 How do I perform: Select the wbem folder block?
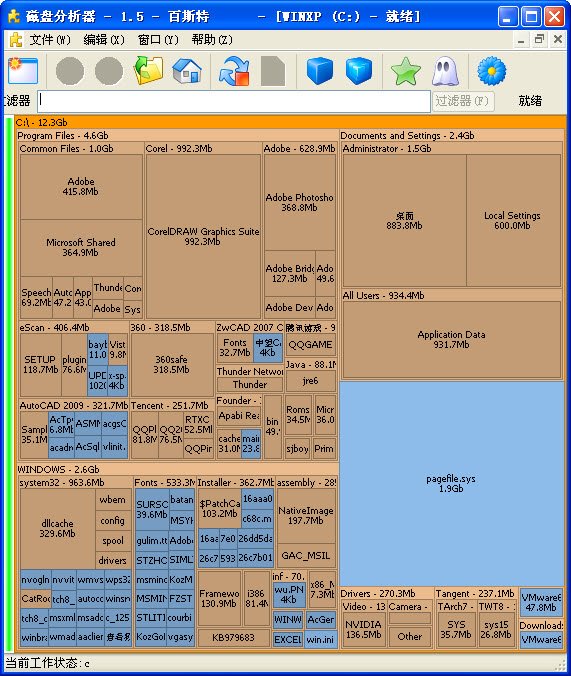tap(113, 500)
